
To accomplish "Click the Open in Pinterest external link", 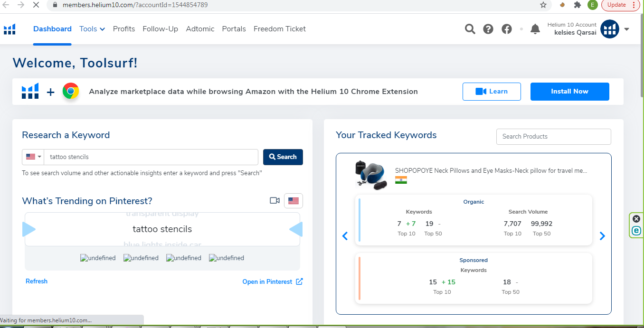I will click(x=272, y=281).
